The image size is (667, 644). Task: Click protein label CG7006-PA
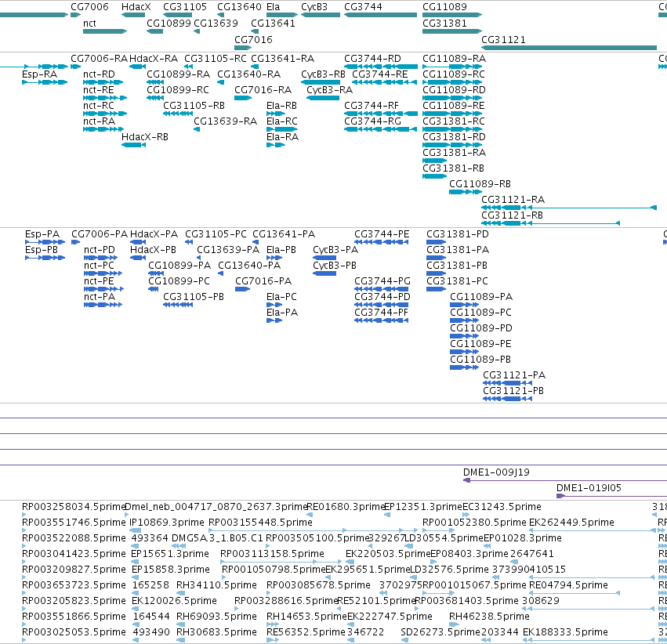(99, 233)
